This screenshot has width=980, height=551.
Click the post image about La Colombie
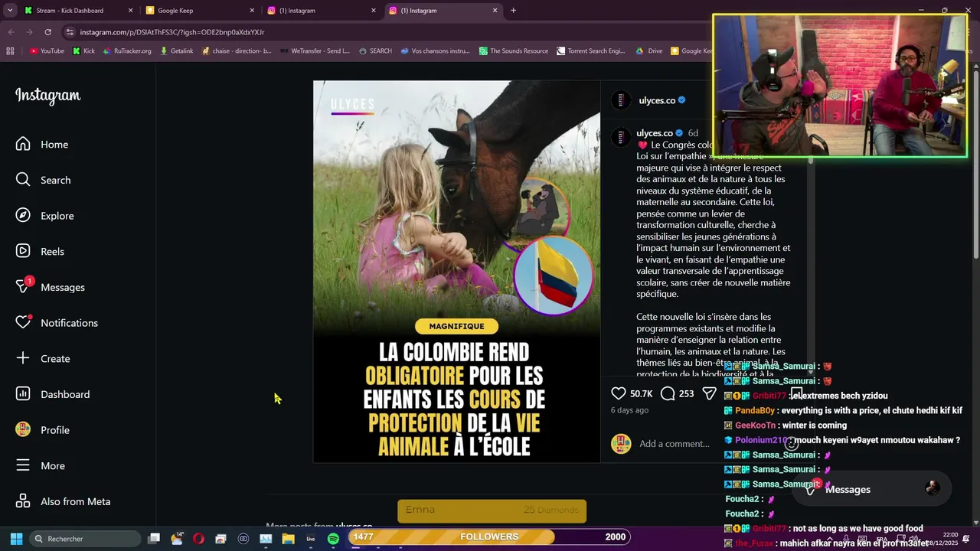click(x=457, y=272)
